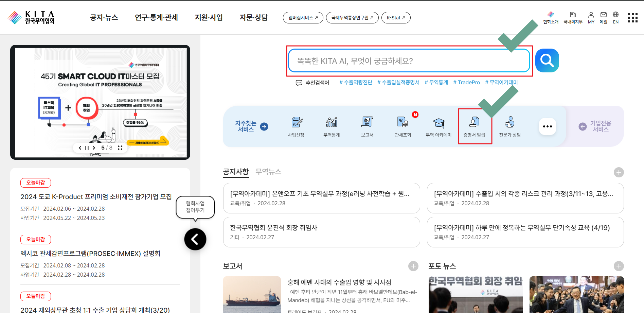The height and width of the screenshot is (313, 644).
Task: Select the 무역뉴스 tab
Action: [x=268, y=172]
